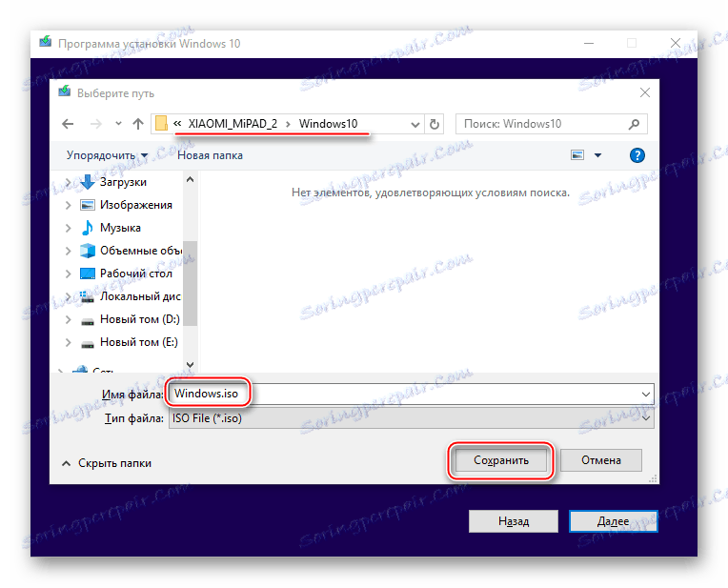Click the magnifier search icon
728x588 pixels.
click(634, 124)
